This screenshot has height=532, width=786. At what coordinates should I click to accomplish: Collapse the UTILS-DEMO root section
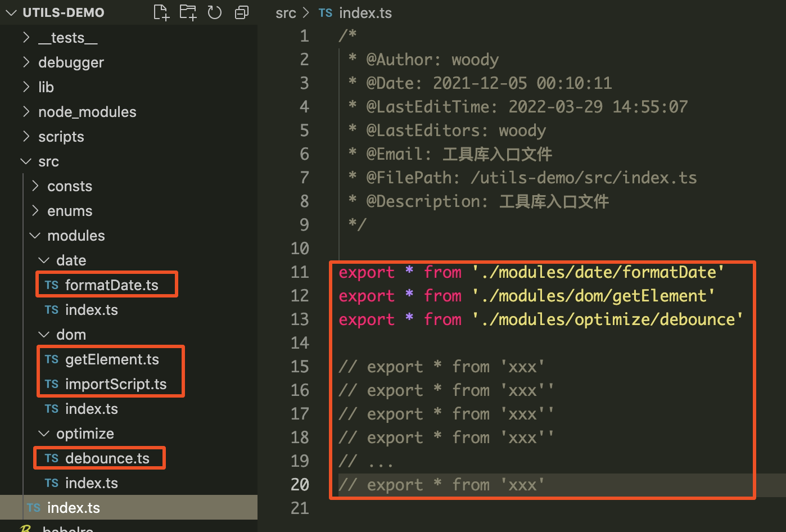pyautogui.click(x=11, y=12)
